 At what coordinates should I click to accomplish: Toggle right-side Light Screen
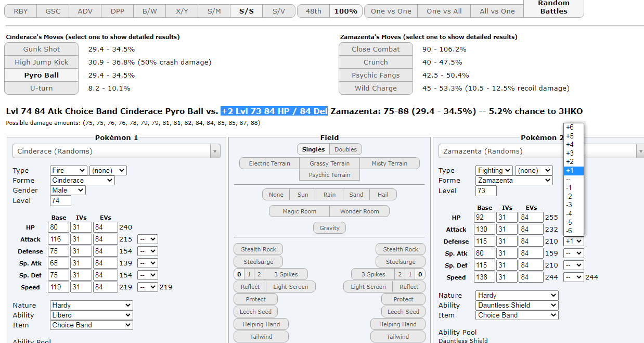pyautogui.click(x=368, y=287)
